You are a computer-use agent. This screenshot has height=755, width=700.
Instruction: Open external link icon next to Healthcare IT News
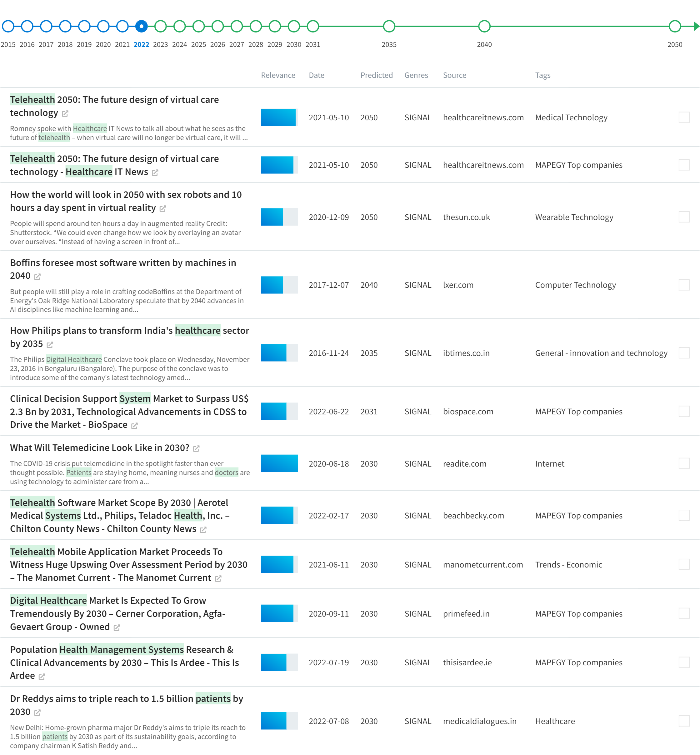point(155,173)
